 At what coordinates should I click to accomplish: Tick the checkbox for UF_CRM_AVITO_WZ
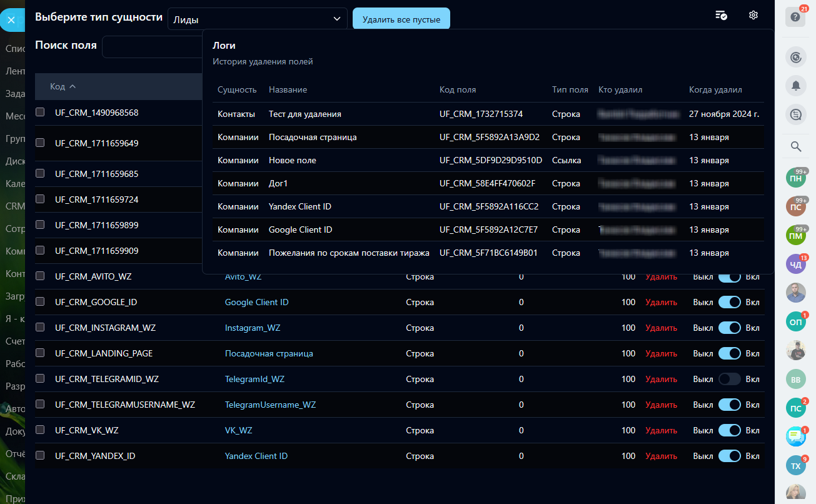(40, 276)
